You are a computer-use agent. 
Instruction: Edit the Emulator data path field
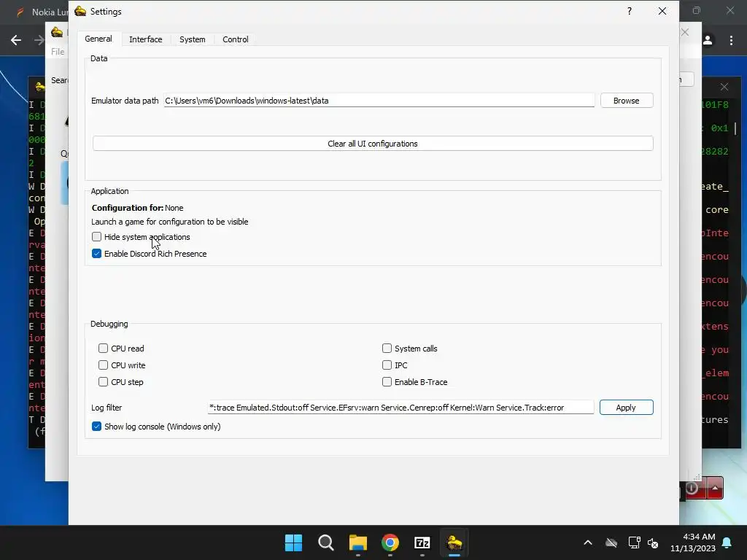[x=379, y=101]
